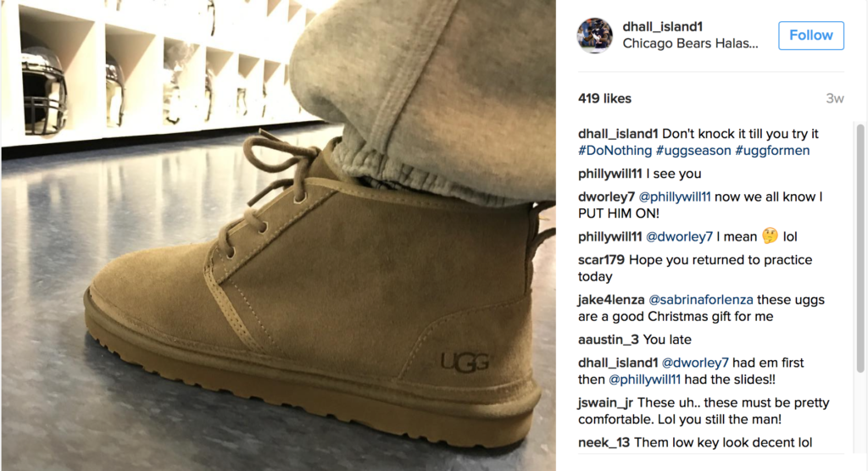
Task: Open Chicago Bears Halas location link
Action: [x=690, y=44]
